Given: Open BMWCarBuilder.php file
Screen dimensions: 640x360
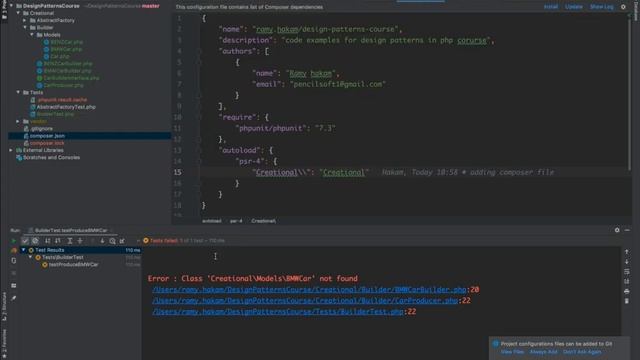Looking at the screenshot, I should click(x=67, y=71).
